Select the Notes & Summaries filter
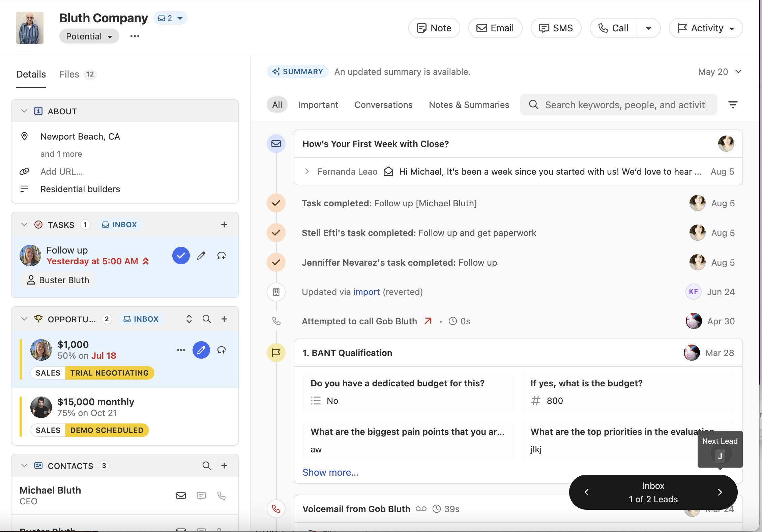This screenshot has width=762, height=532. pyautogui.click(x=469, y=105)
